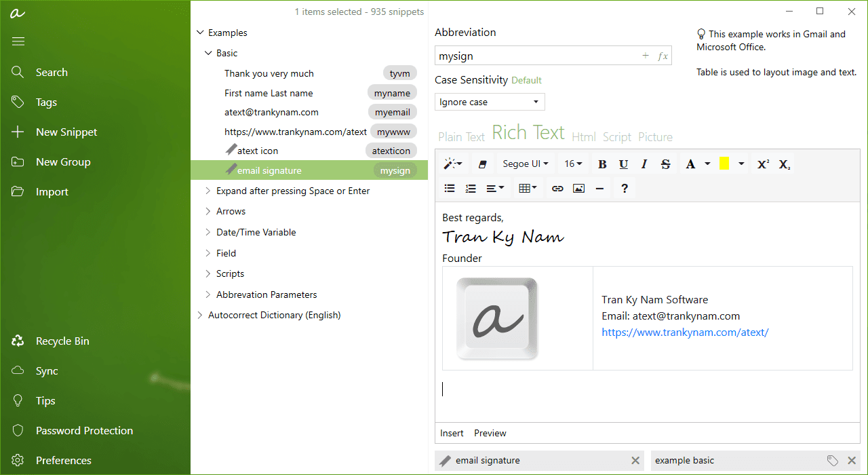Open the Ignore case dropdown

tap(490, 102)
